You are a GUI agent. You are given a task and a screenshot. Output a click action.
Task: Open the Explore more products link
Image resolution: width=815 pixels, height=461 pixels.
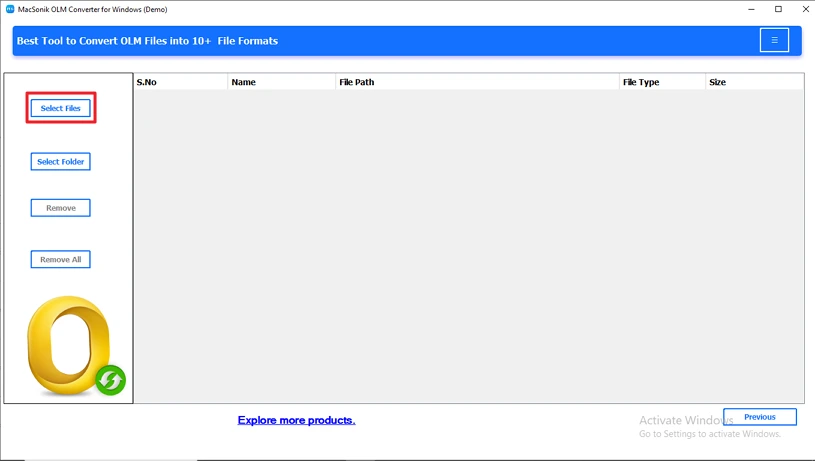[x=296, y=420]
